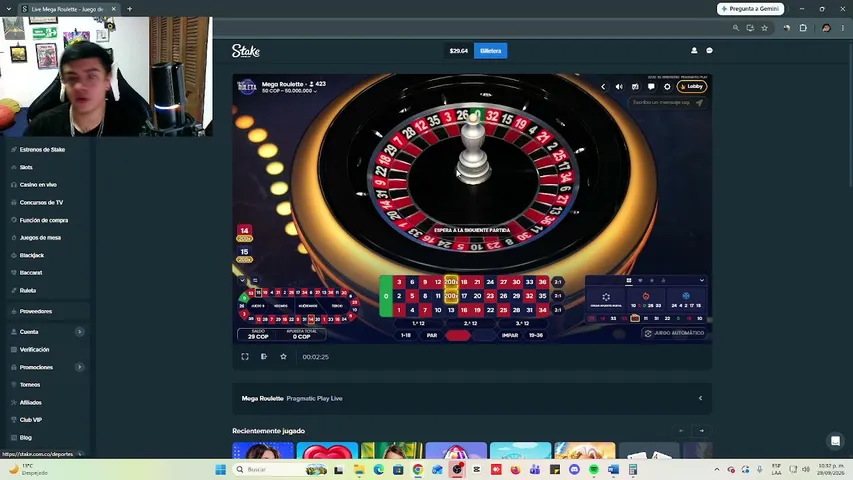Send the chat message with the arrow icon
This screenshot has width=853, height=480.
tap(700, 102)
